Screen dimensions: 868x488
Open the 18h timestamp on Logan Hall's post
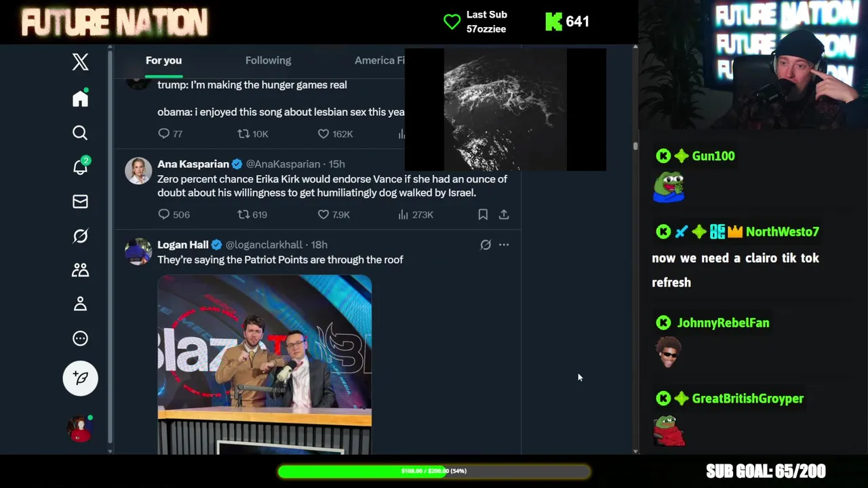tap(319, 245)
